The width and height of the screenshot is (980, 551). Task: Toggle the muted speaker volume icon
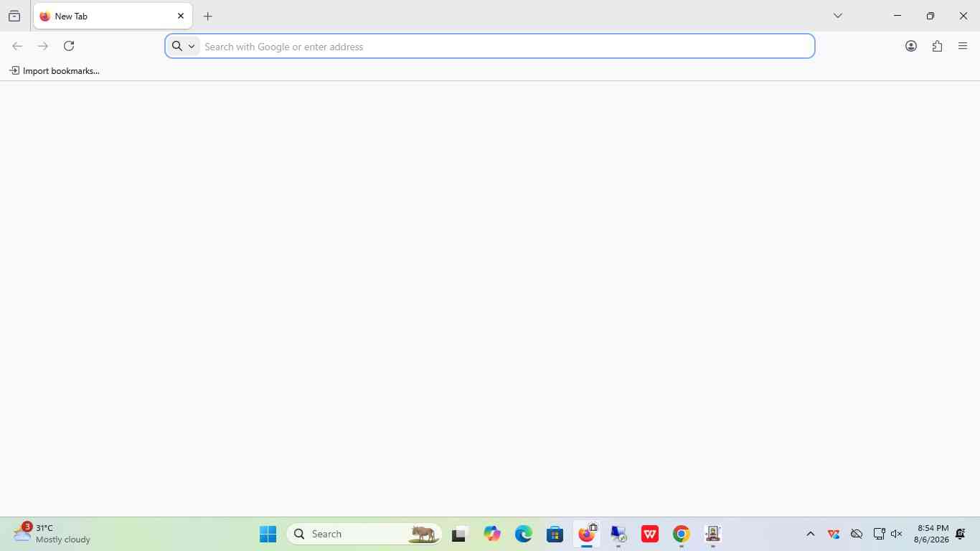896,534
